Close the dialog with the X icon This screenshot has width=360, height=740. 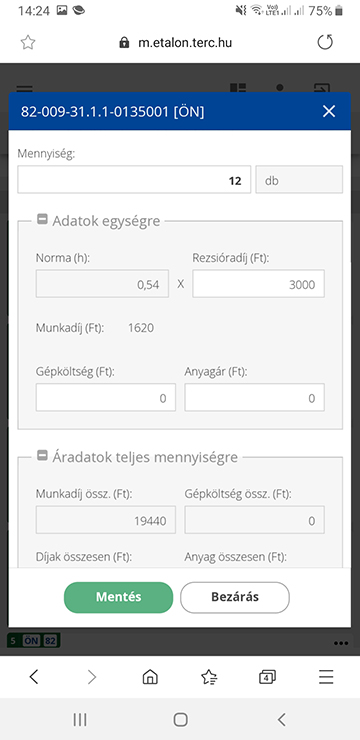pyautogui.click(x=328, y=112)
